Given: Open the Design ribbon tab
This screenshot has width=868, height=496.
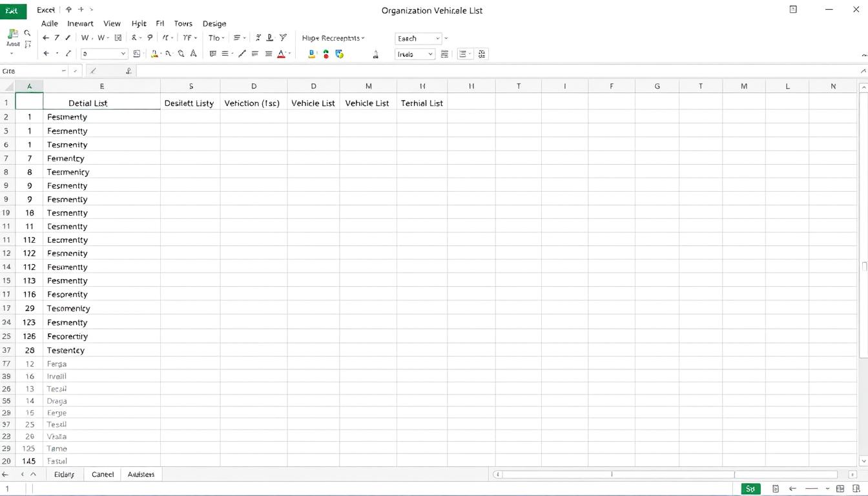Looking at the screenshot, I should pos(214,23).
